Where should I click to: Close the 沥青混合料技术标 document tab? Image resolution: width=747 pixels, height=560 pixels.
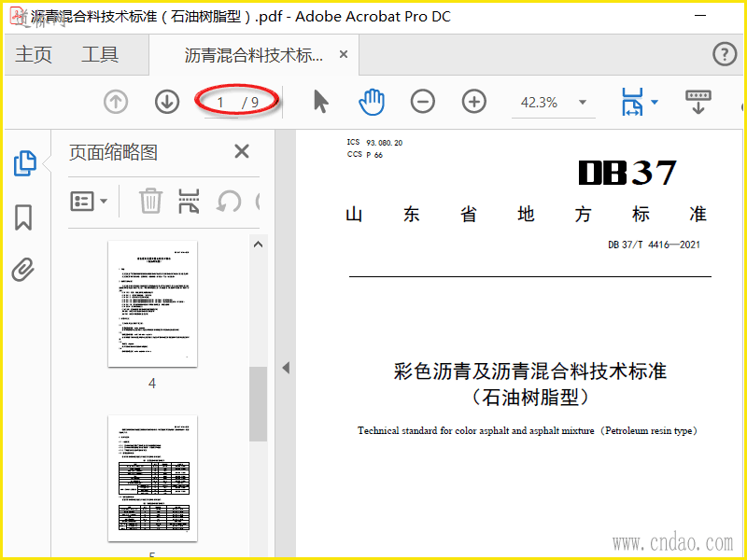point(343,55)
